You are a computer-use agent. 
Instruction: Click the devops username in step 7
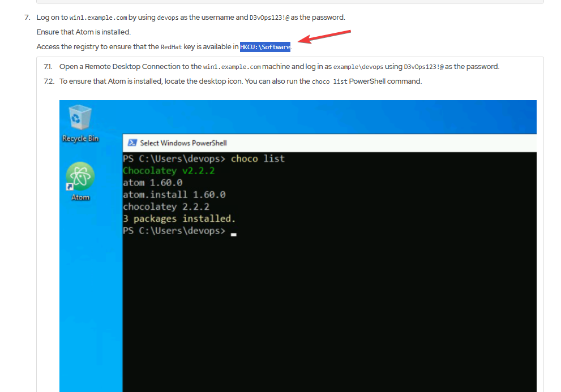[x=168, y=18]
